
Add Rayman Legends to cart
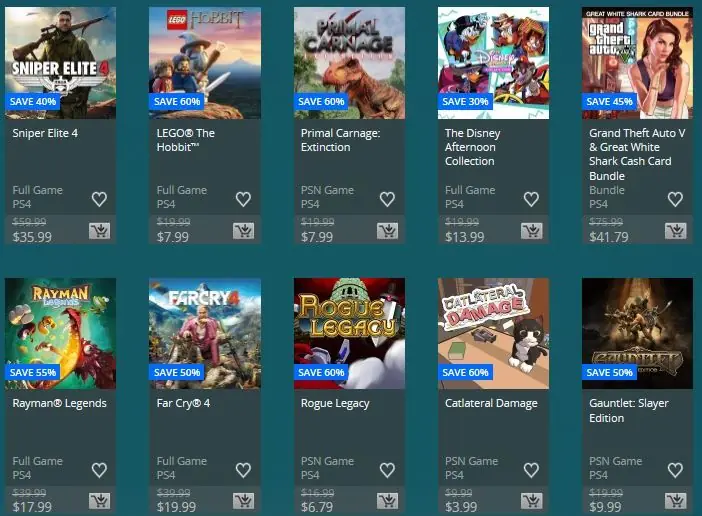click(x=99, y=501)
